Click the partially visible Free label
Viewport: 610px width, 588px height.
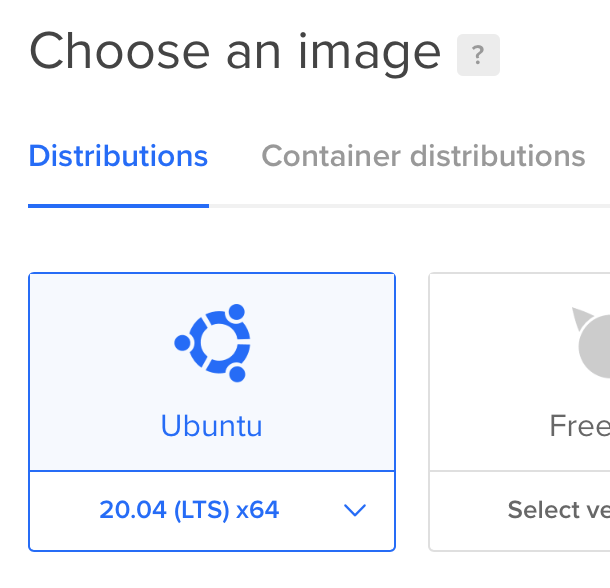[x=580, y=426]
